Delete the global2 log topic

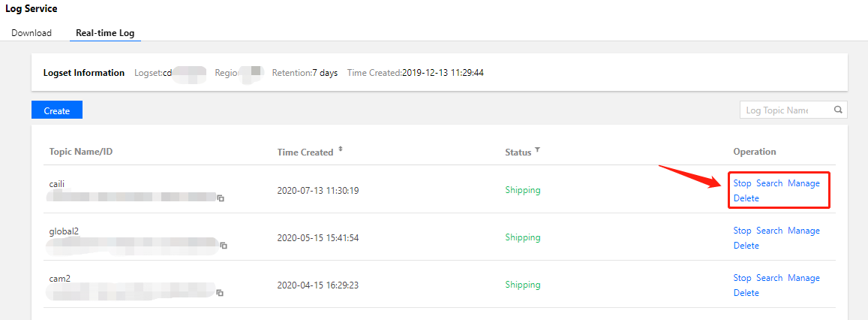(746, 246)
